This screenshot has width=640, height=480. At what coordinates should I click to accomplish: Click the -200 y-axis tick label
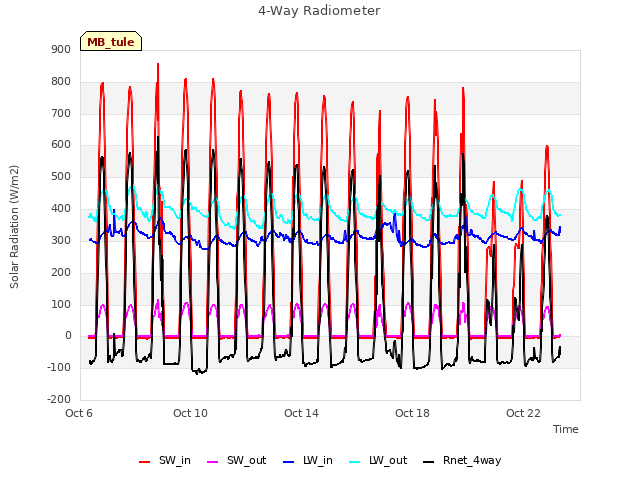[59, 399]
